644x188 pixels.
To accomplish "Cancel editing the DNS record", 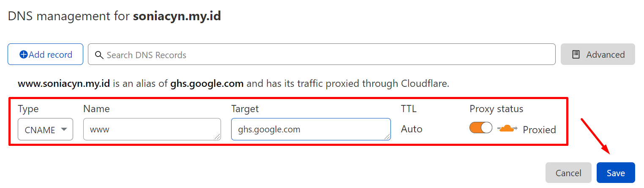I will [568, 173].
